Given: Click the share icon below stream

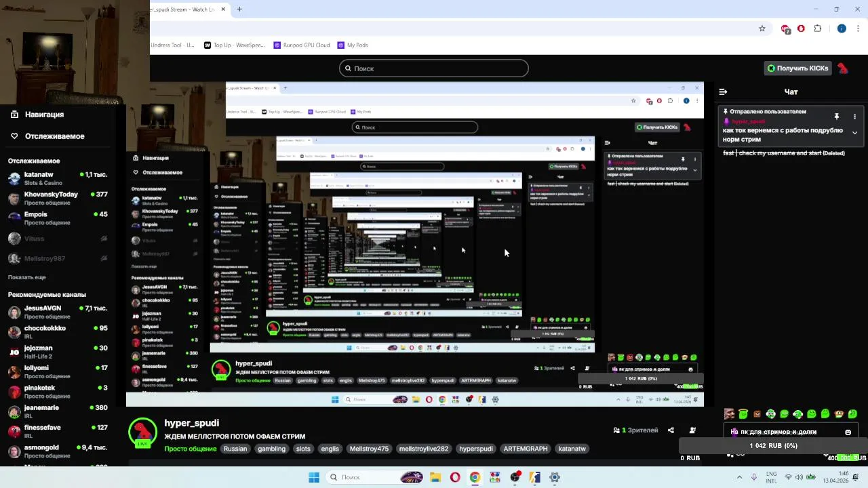Looking at the screenshot, I should click(x=671, y=430).
